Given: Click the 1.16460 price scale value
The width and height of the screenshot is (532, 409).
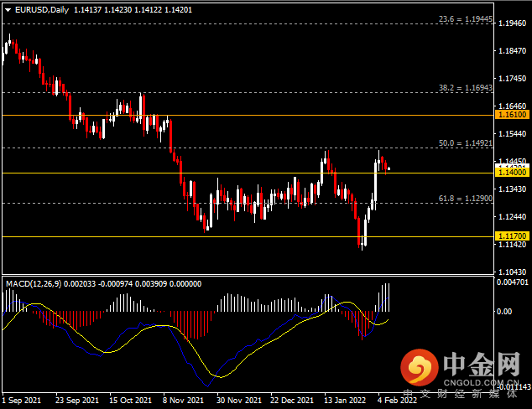Looking at the screenshot, I should click(x=513, y=106).
